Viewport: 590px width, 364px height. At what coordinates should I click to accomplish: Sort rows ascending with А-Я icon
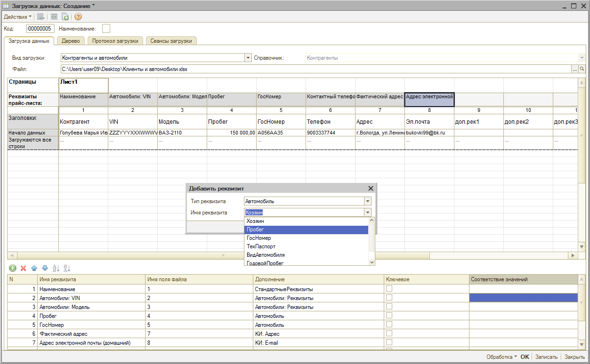56,268
